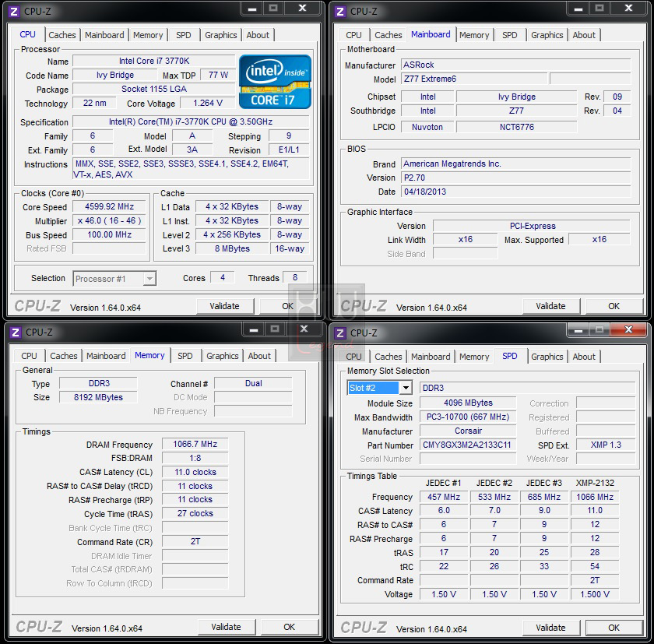The height and width of the screenshot is (644, 654).
Task: Click Validate in the Memory Slot window
Action: tap(551, 628)
